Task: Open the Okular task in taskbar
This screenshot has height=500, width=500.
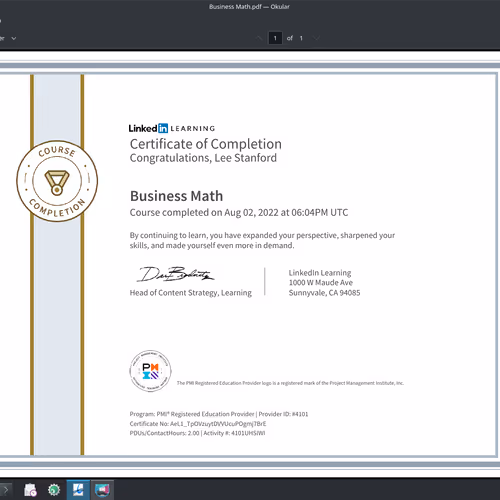Action: [78, 490]
